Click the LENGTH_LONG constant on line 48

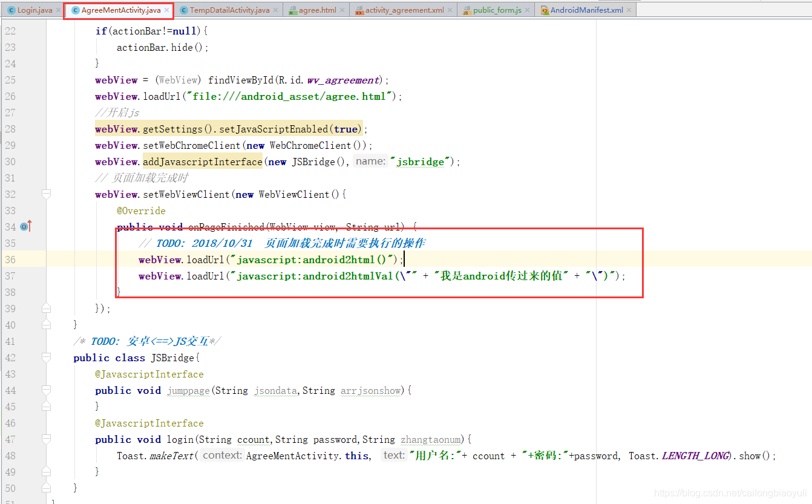click(x=695, y=456)
